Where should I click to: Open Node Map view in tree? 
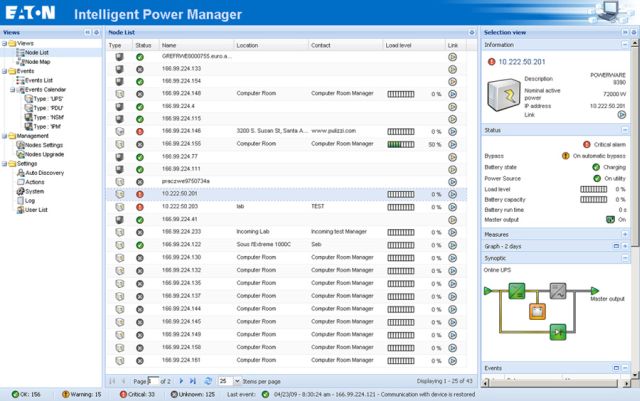(36, 62)
